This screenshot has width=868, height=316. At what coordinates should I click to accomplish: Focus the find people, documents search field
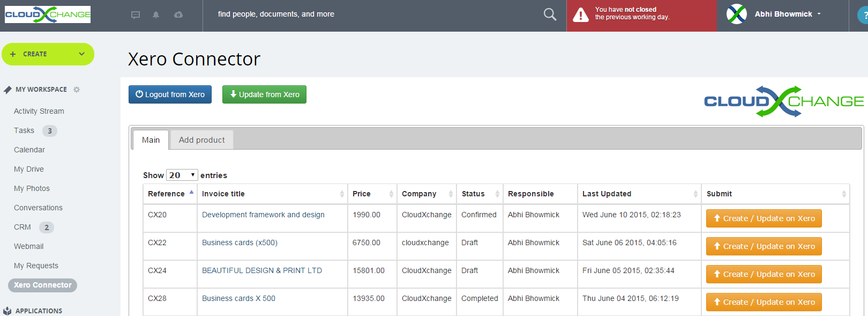point(375,14)
